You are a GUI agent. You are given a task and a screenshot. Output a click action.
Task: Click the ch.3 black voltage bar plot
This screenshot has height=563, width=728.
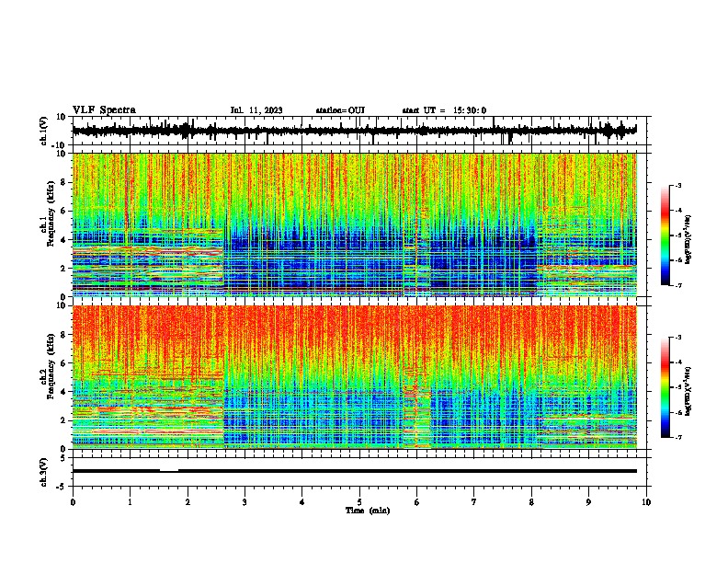(354, 471)
